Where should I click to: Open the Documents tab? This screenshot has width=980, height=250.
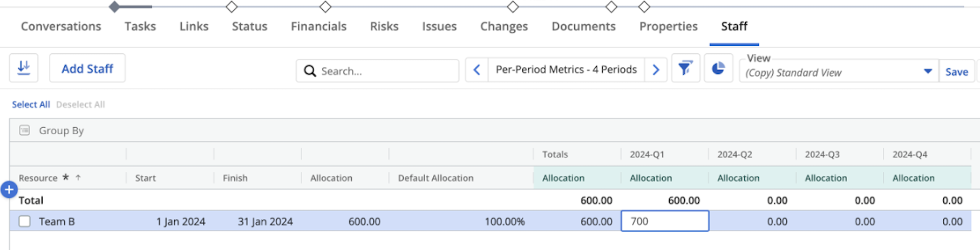[583, 26]
